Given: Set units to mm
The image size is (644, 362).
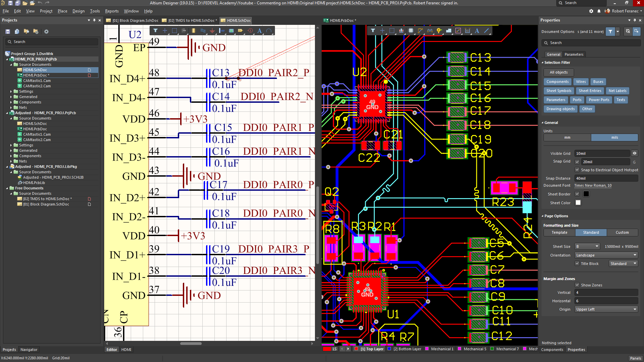Looking at the screenshot, I should coord(567,137).
